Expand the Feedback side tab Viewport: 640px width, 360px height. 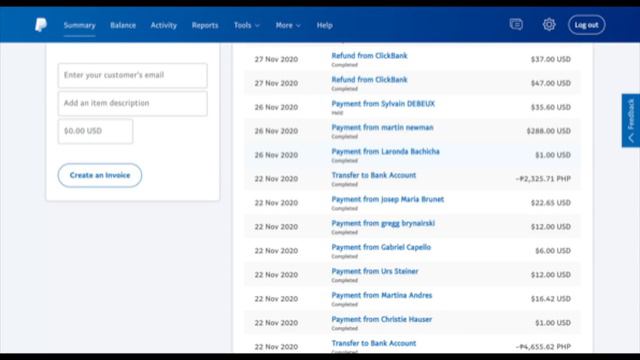(x=631, y=120)
